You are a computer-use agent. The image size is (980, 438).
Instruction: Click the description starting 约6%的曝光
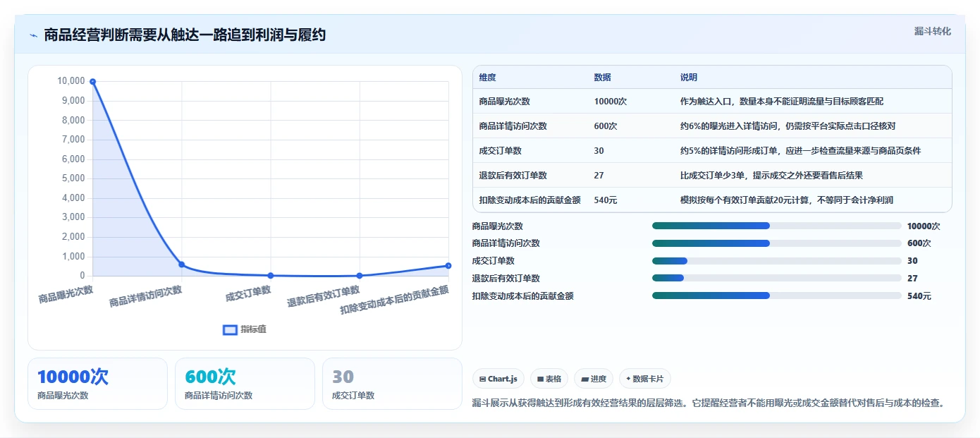(x=788, y=126)
